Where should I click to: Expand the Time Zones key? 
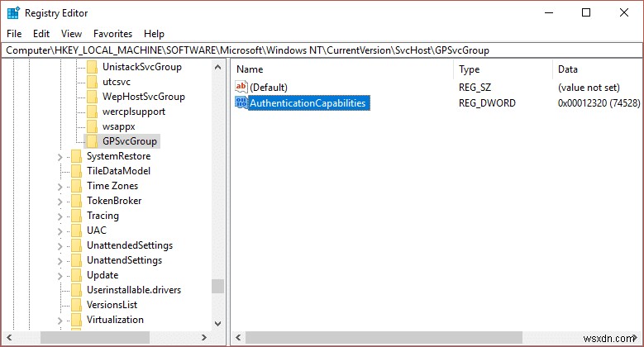pos(60,187)
